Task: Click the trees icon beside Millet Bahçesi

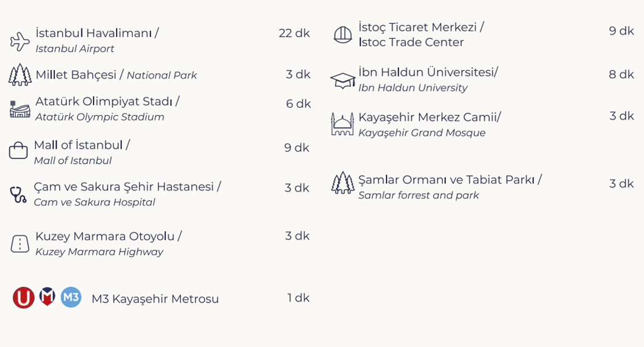Action: [20, 75]
